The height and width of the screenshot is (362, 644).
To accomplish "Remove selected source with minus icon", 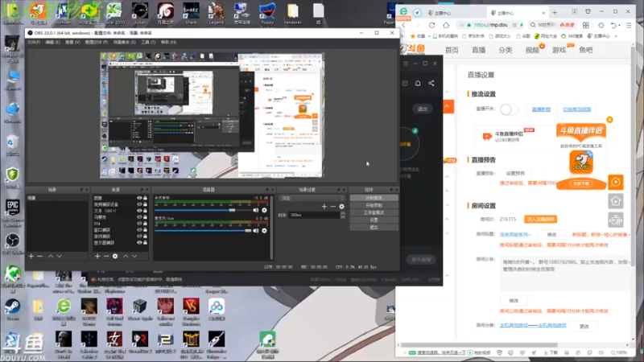I will point(106,256).
